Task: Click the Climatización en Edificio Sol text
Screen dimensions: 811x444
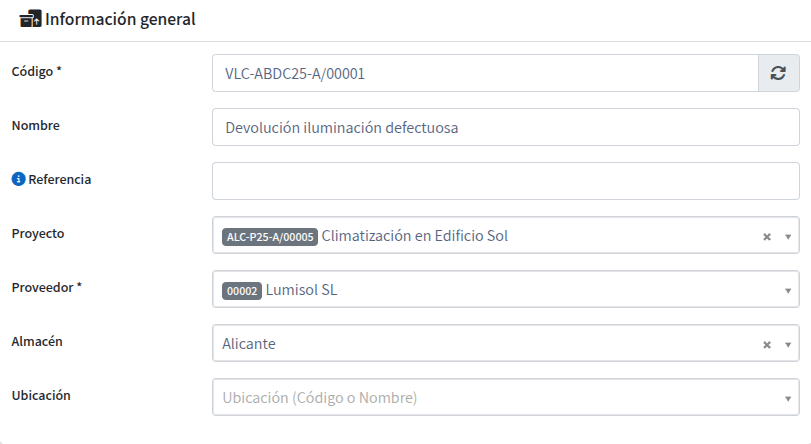Action: click(415, 235)
